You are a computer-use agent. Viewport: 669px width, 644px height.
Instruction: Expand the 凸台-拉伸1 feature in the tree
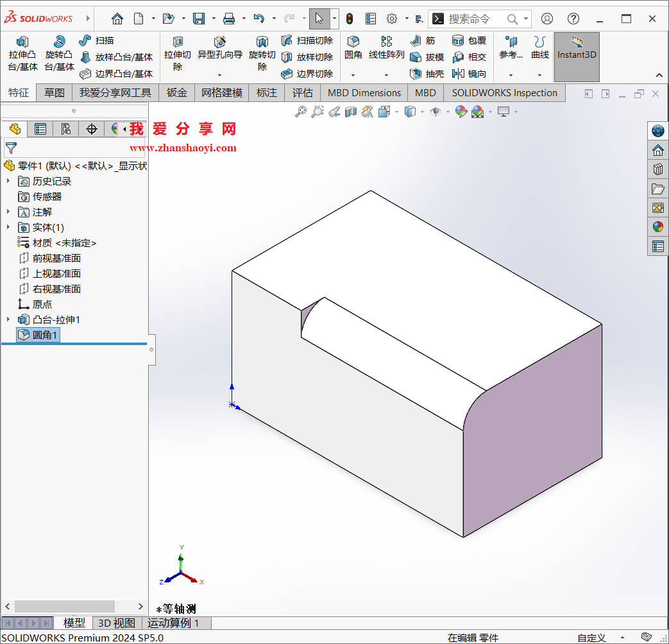pyautogui.click(x=8, y=319)
